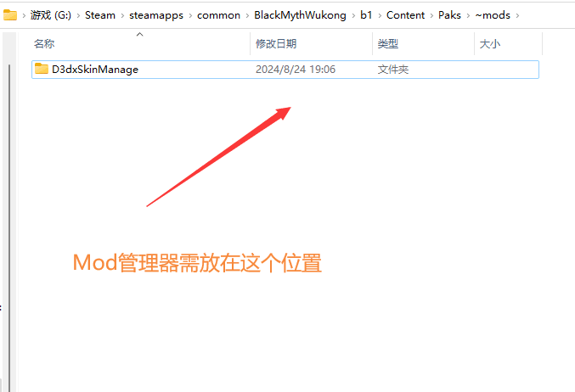Image resolution: width=575 pixels, height=392 pixels.
Task: Expand the chevron right after Steam
Action: point(122,14)
